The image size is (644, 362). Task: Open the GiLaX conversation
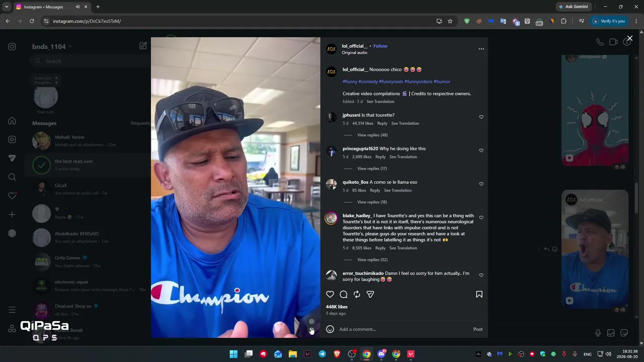[x=89, y=189]
